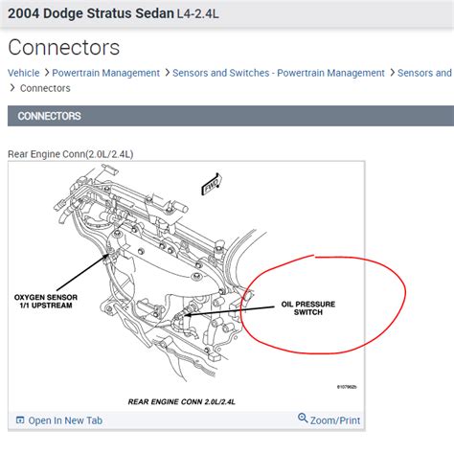The image size is (454, 476).
Task: Select the current Connectors breadcrumb item
Action: point(45,88)
